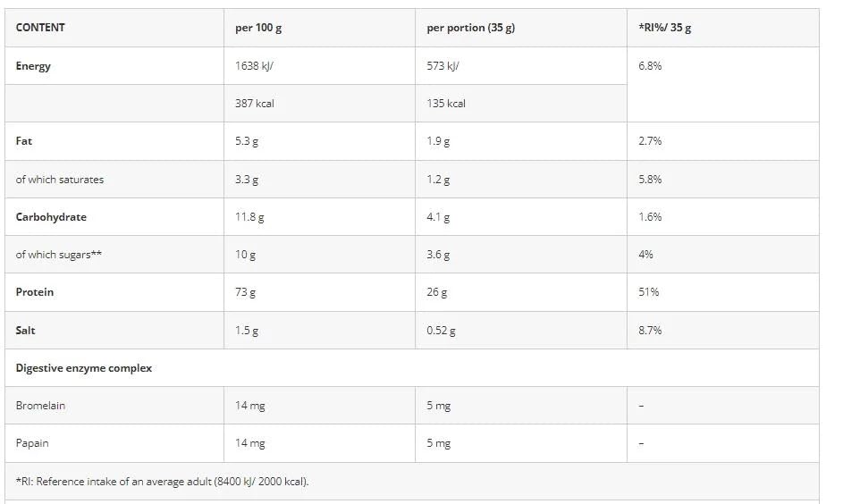
Task: Select the 73 g protein value
Action: [246, 292]
